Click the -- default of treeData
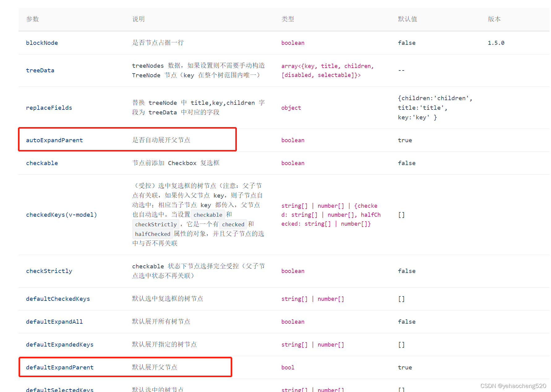551x392 pixels. pos(401,70)
